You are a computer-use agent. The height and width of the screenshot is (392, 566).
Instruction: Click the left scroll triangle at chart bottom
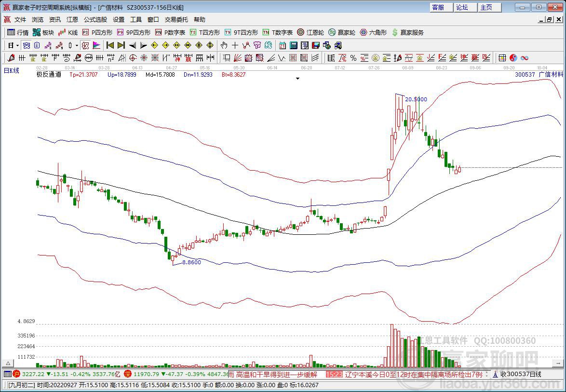click(8, 363)
